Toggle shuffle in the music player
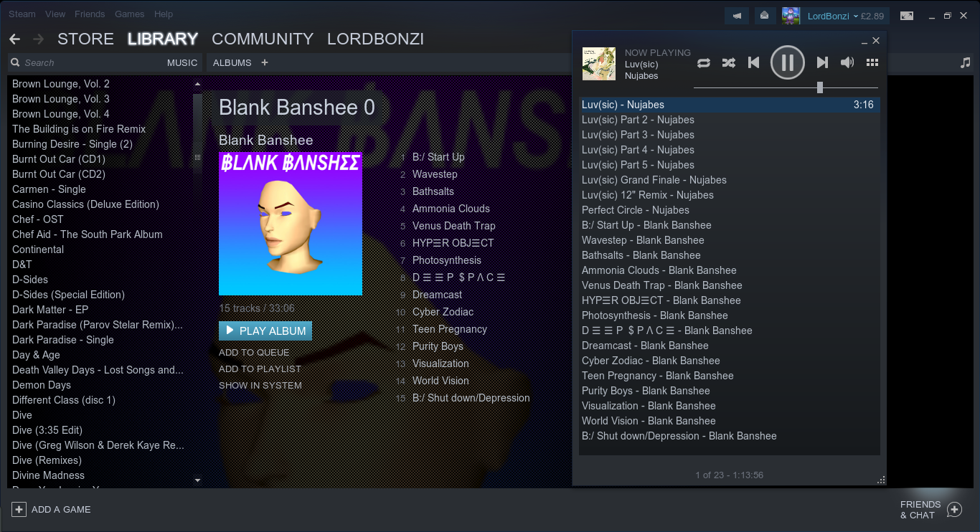 click(x=728, y=62)
